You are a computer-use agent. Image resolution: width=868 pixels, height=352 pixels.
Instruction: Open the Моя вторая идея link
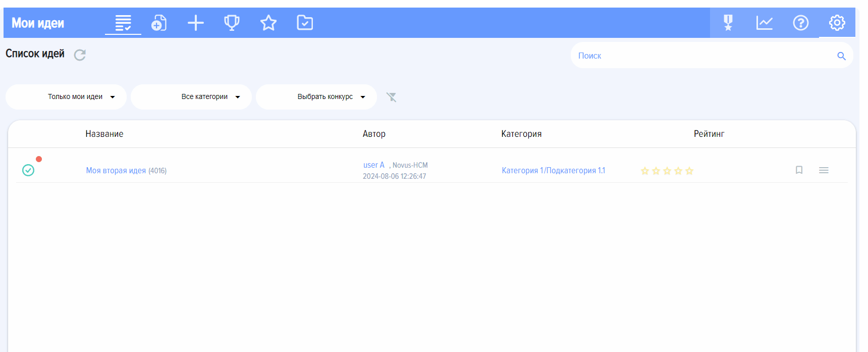point(116,171)
